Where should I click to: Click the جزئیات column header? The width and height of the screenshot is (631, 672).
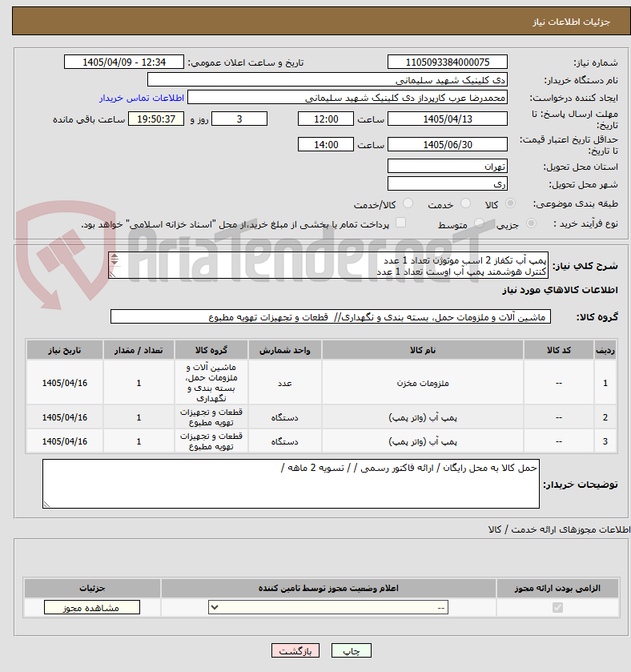[x=92, y=589]
